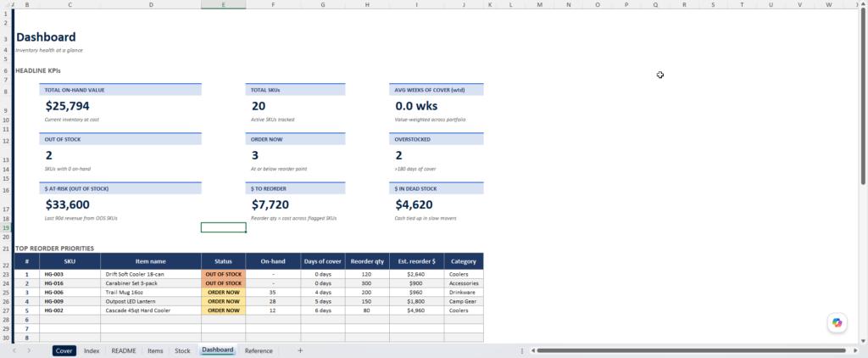This screenshot has width=868, height=358.
Task: Click the TOTAL SKUs label
Action: pyautogui.click(x=265, y=90)
